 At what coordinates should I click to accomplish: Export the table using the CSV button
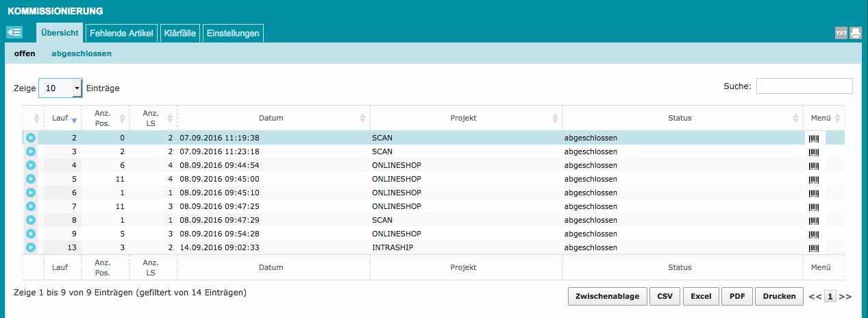[x=665, y=297]
